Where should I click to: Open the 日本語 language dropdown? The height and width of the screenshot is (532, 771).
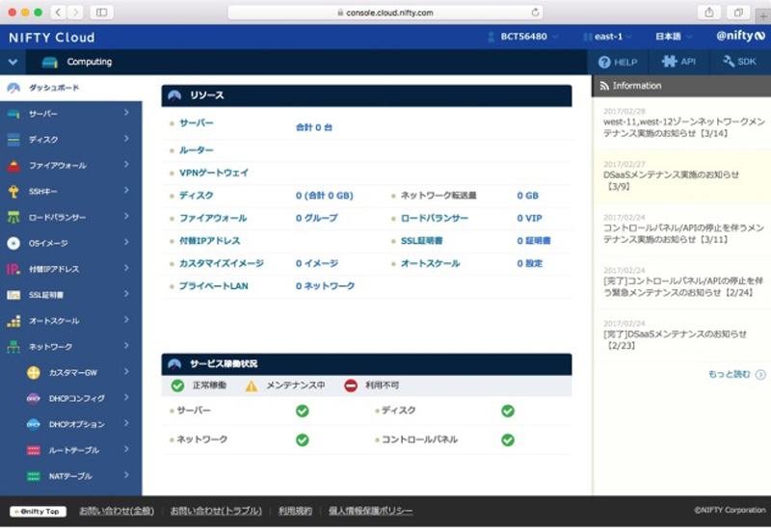[x=673, y=37]
